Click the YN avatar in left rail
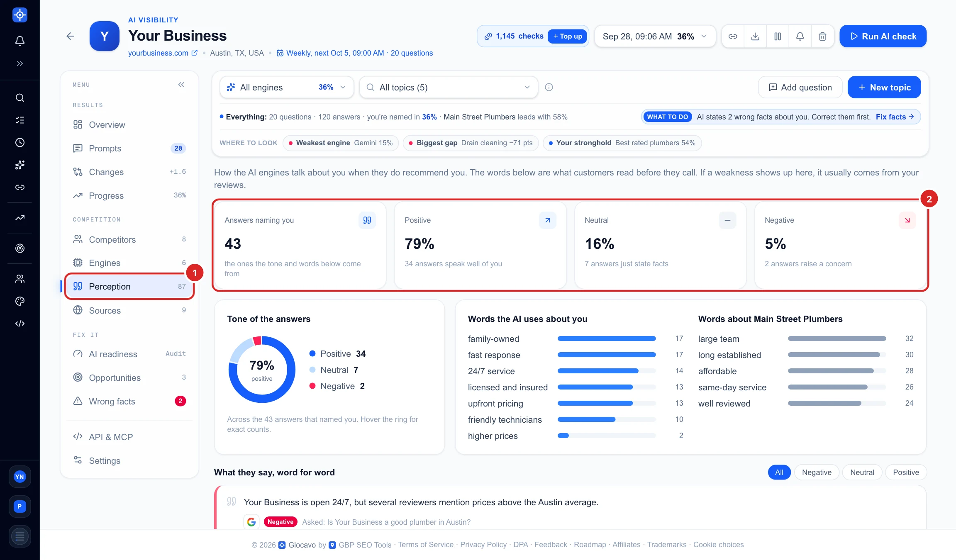956x560 pixels. [20, 477]
